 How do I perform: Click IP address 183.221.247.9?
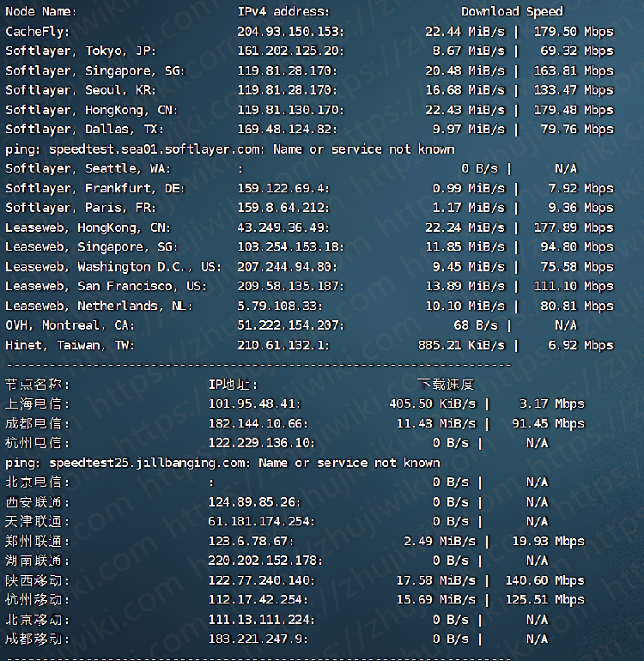[x=258, y=639]
